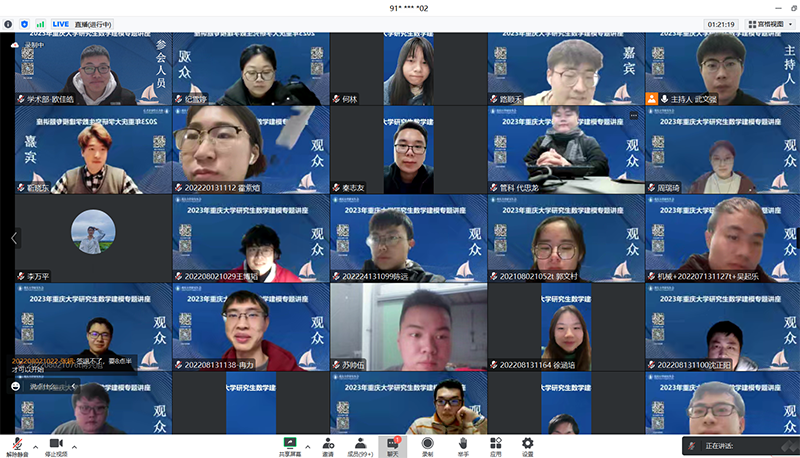Toggle 录制 recording
This screenshot has width=800, height=458.
coord(428,447)
